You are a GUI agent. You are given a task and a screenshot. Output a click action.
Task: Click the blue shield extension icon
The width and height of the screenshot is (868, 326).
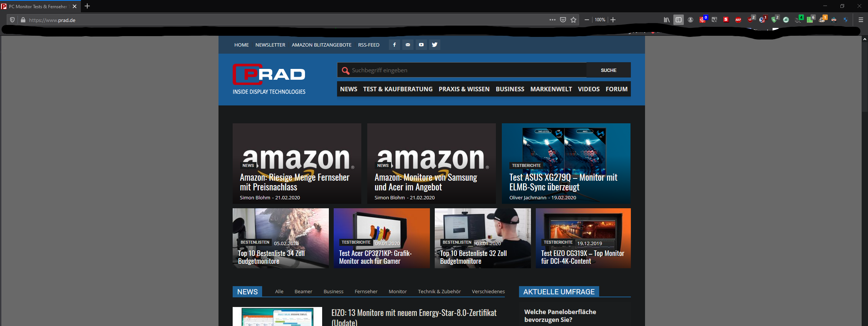[846, 20]
